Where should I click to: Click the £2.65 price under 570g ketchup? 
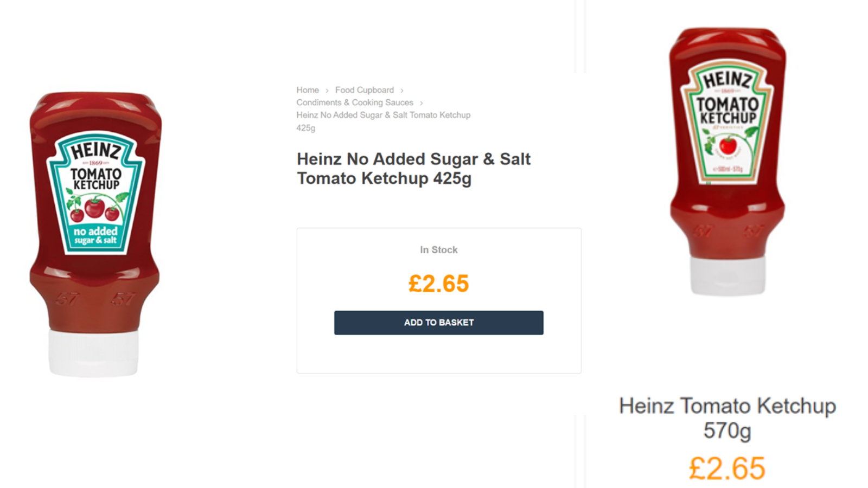pos(727,468)
